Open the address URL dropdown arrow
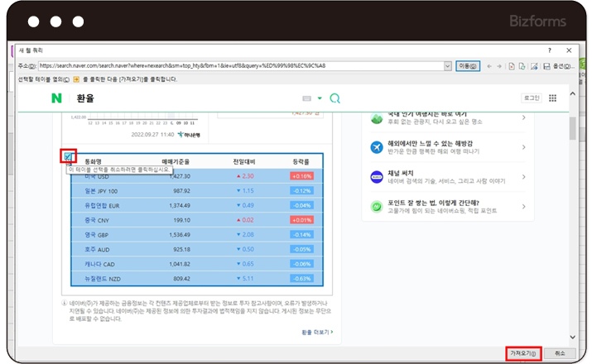592x364 pixels. (448, 65)
